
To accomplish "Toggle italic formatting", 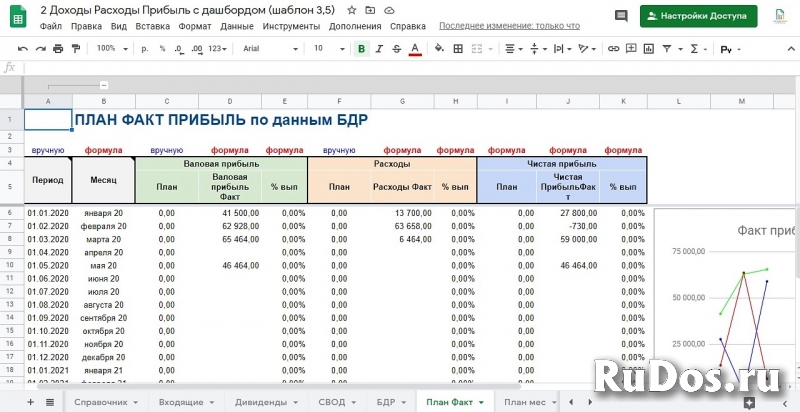I will [379, 48].
